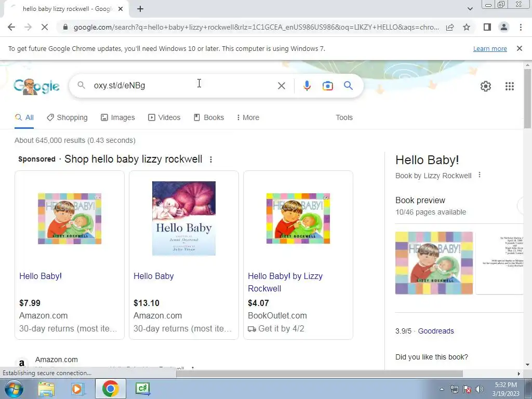
Task: Close the hello baby lizzy rockwell tab
Action: 121,9
